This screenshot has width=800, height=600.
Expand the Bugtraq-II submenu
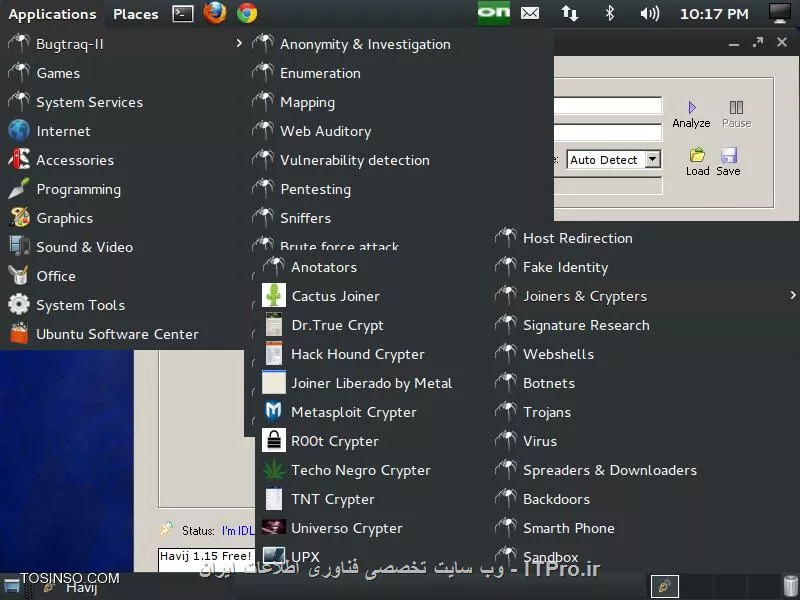click(124, 44)
